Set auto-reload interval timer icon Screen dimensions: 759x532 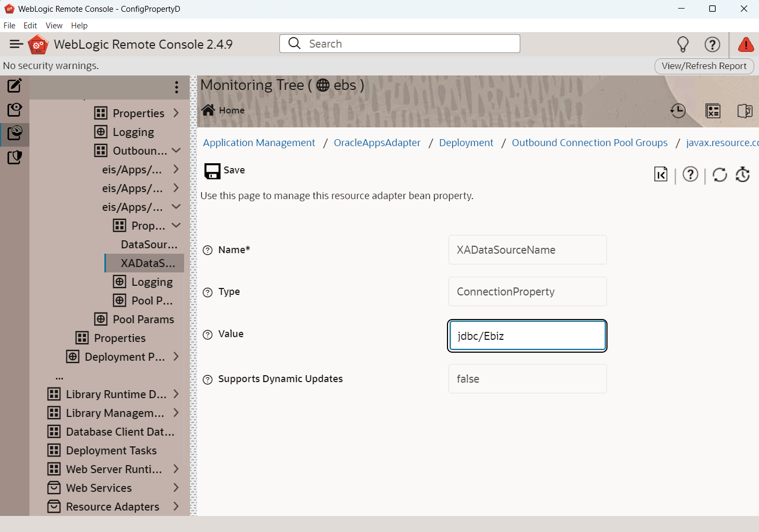[x=743, y=174]
